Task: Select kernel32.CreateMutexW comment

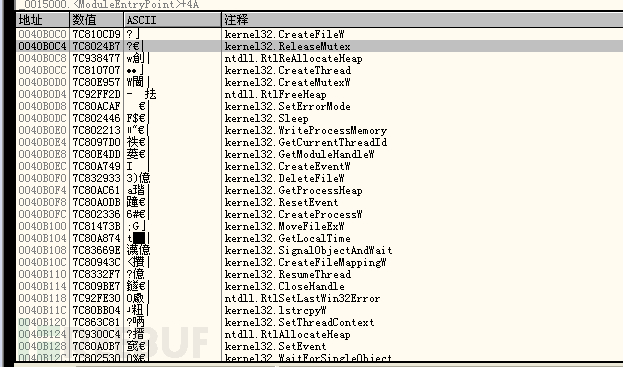Action: (x=288, y=83)
